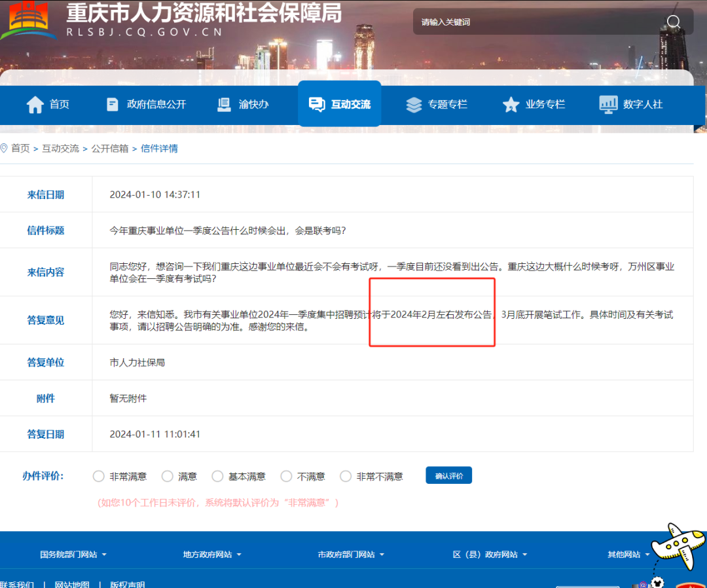Click the 来信日期 value 2024-01-10 14:37:11
Screen dimensions: 707x588
tap(154, 194)
